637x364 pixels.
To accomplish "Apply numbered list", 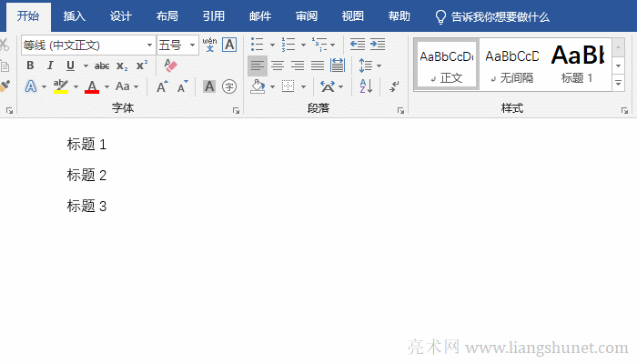I will pos(288,45).
